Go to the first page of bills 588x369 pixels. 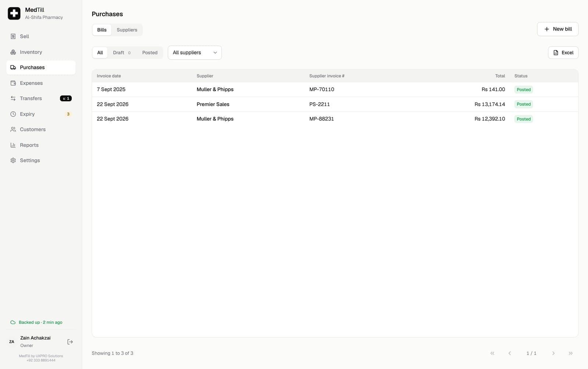(492, 353)
